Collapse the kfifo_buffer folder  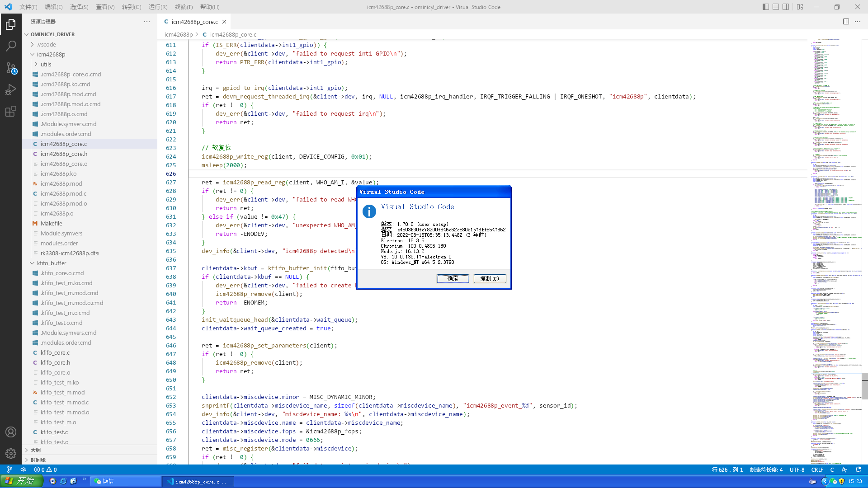click(51, 263)
